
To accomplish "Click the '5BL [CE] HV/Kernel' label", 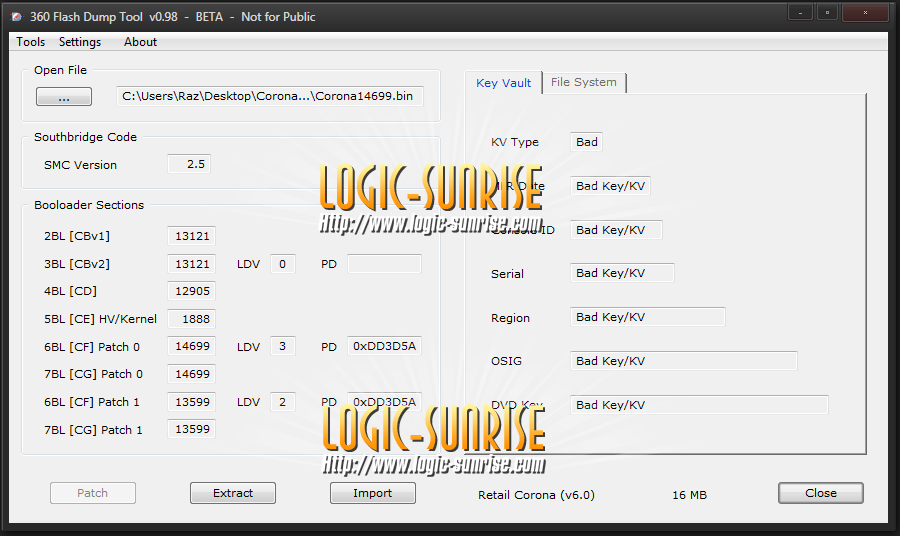I will tap(100, 319).
